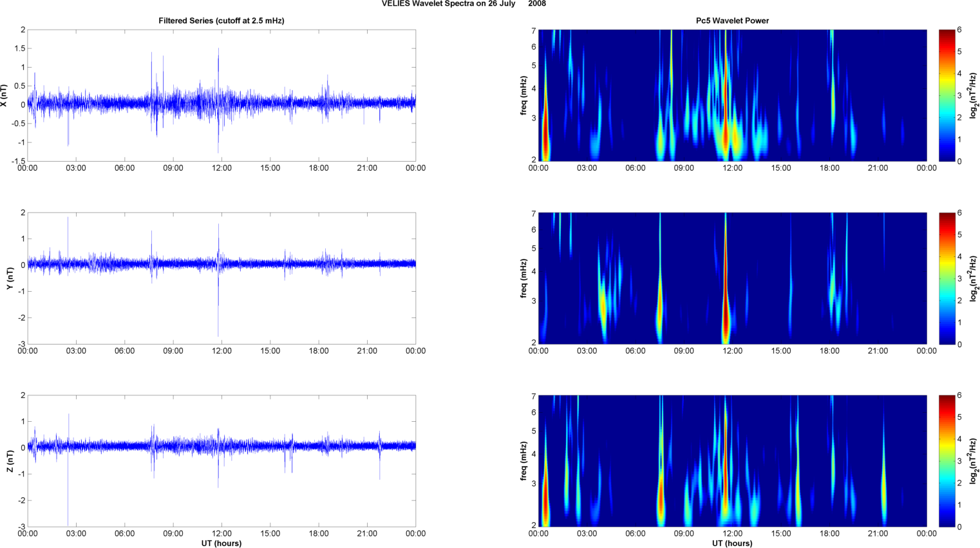
Task: Click the "X (nT)" axis label
Action: (x=5, y=95)
